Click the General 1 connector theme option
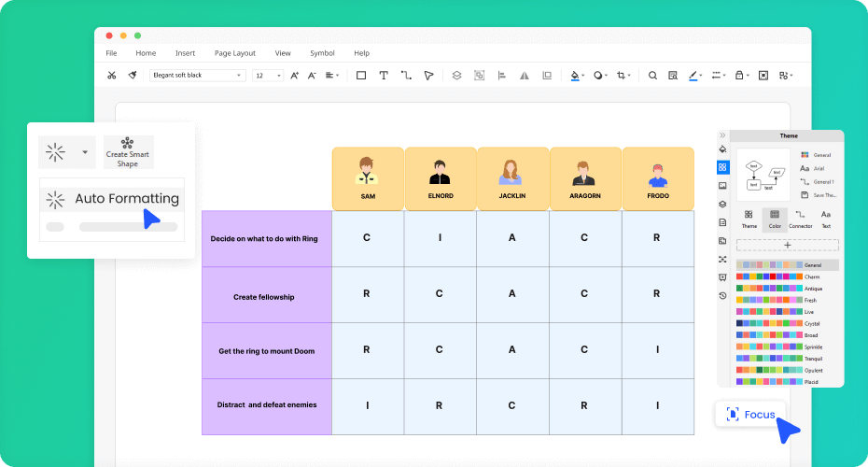The width and height of the screenshot is (868, 467). 817,182
